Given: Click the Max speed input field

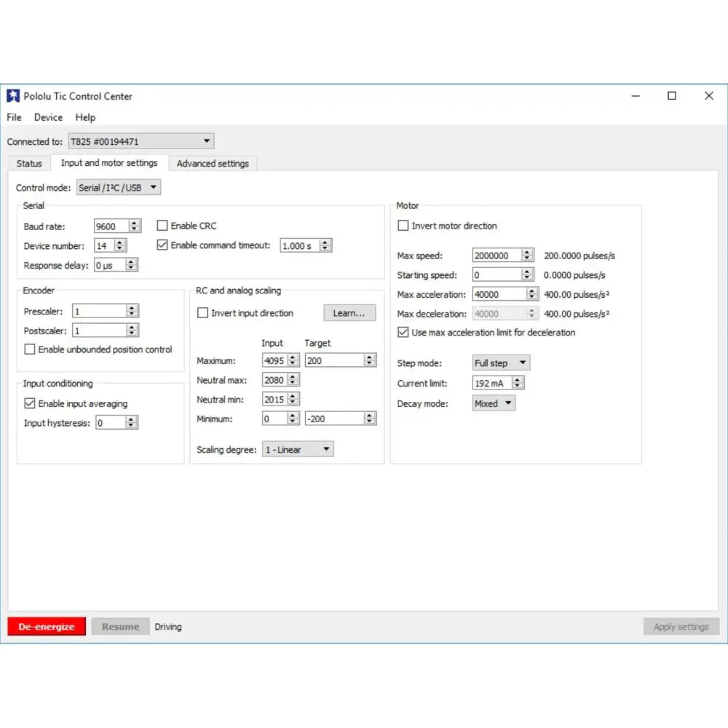Looking at the screenshot, I should click(496, 256).
